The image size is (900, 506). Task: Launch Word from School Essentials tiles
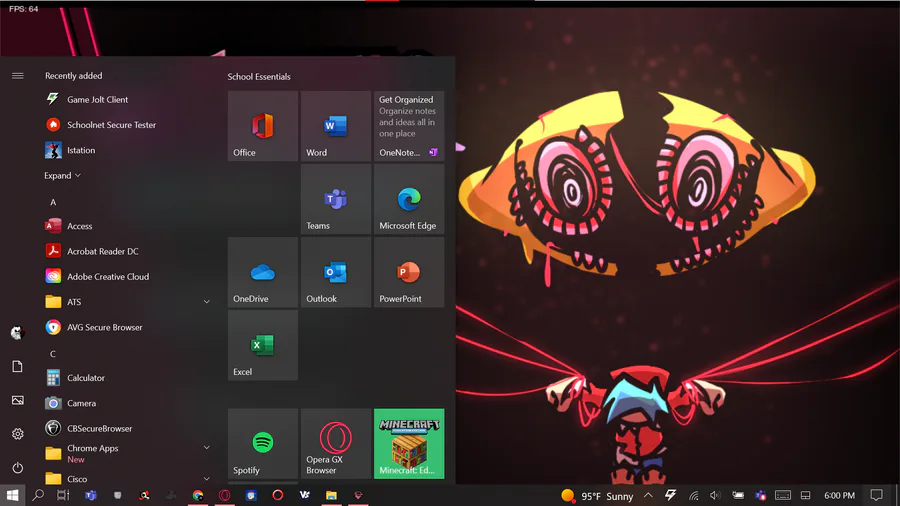[336, 126]
